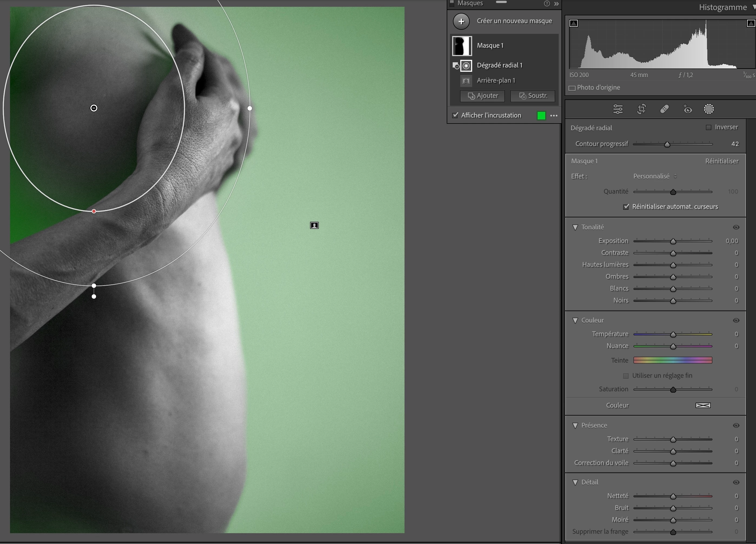Select the Masking tool circle icon
The width and height of the screenshot is (756, 544).
pyautogui.click(x=709, y=109)
